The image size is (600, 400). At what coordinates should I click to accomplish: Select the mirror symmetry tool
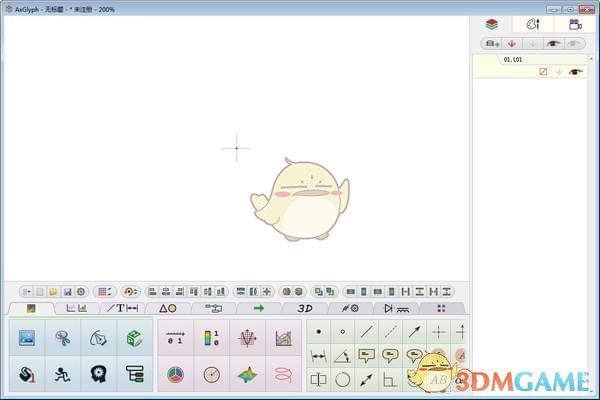(x=318, y=380)
